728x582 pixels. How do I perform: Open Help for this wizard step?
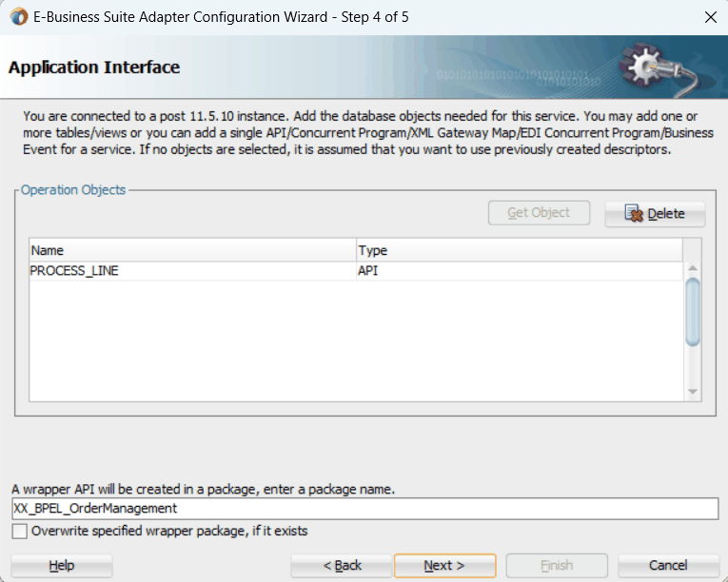tap(62, 565)
